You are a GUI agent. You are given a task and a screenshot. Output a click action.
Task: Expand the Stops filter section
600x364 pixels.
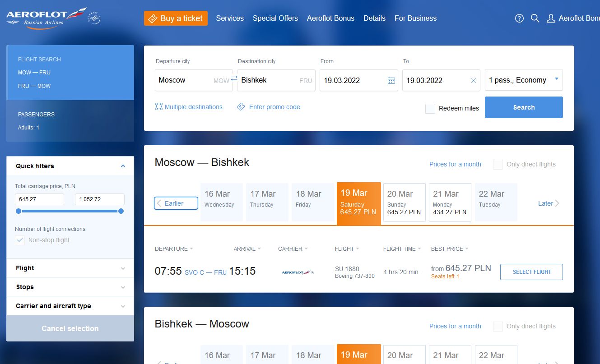70,287
